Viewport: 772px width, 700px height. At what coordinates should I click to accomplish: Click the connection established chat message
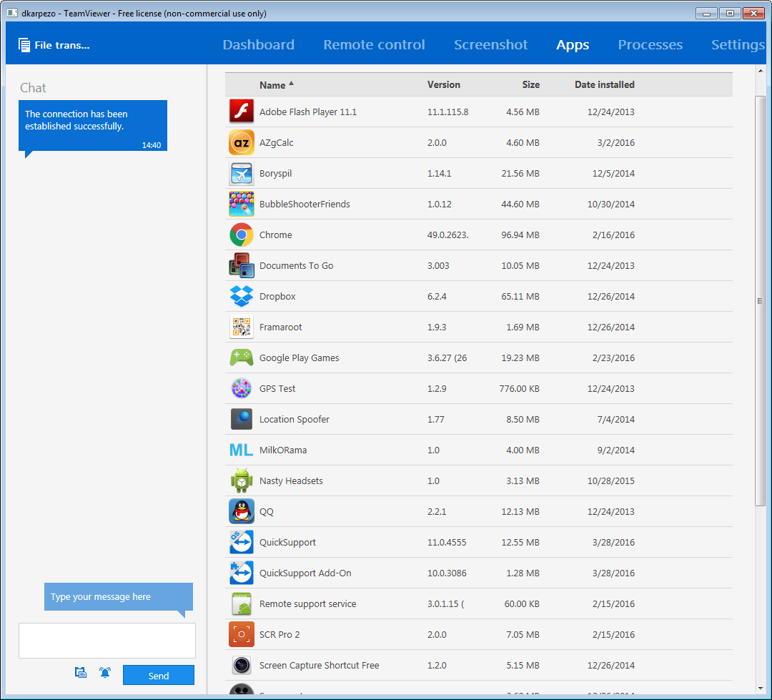93,125
